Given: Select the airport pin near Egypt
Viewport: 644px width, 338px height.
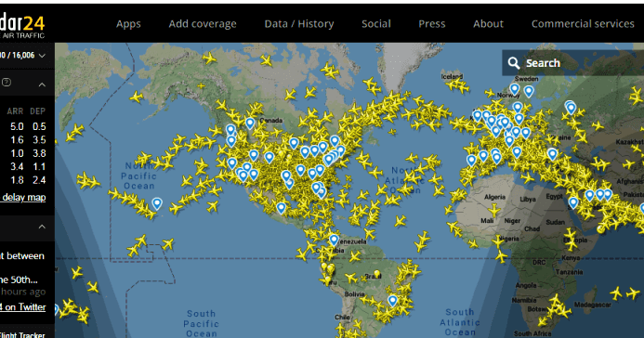Looking at the screenshot, I should click(x=573, y=202).
